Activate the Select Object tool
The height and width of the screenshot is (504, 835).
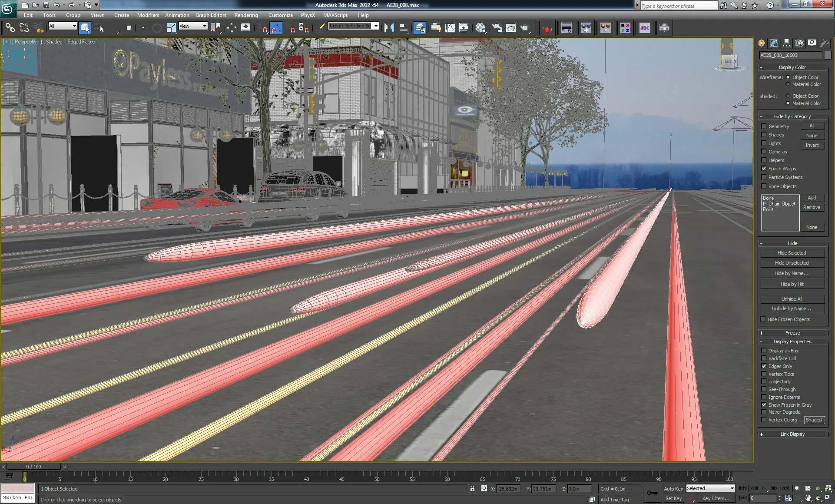tap(85, 28)
